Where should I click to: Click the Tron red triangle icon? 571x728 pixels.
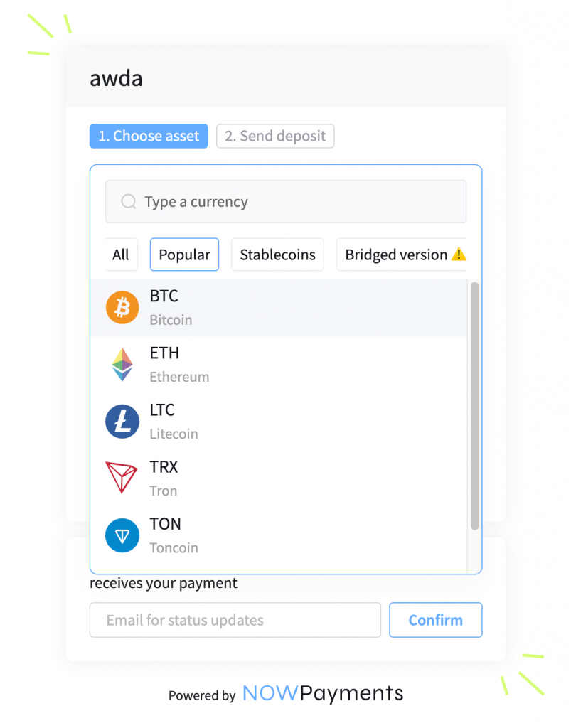click(x=122, y=478)
